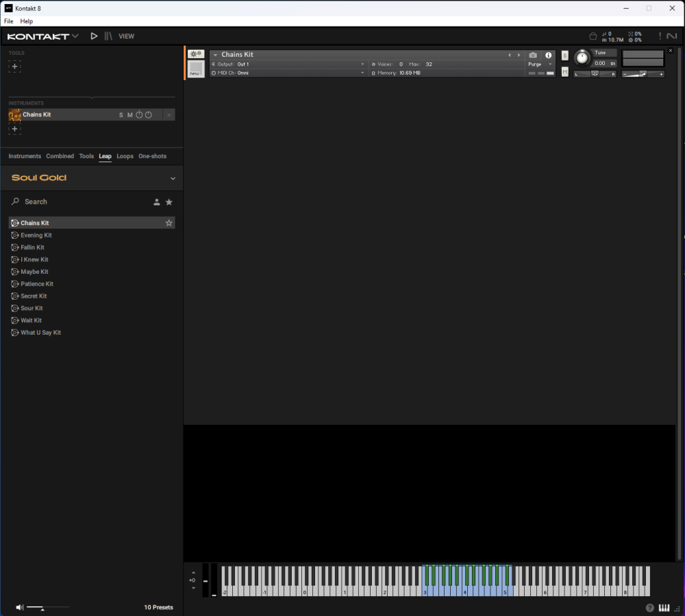Favorite the Chains Kit preset star

pos(169,223)
